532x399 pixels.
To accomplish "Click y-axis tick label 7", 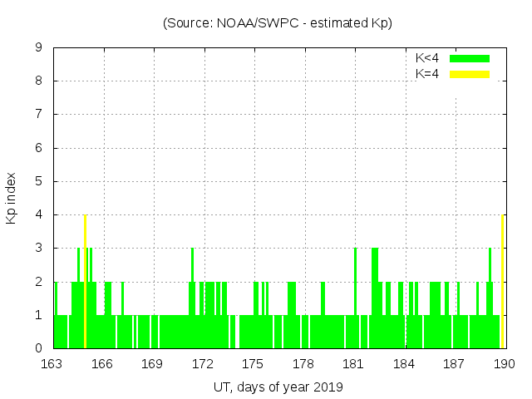I will [x=38, y=115].
